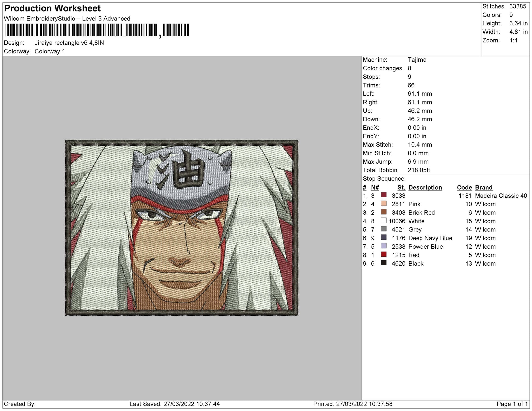The image size is (532, 411).
Task: Click the 'Last Saved: 27/03/2022 10.37.44' text
Action: [x=174, y=404]
